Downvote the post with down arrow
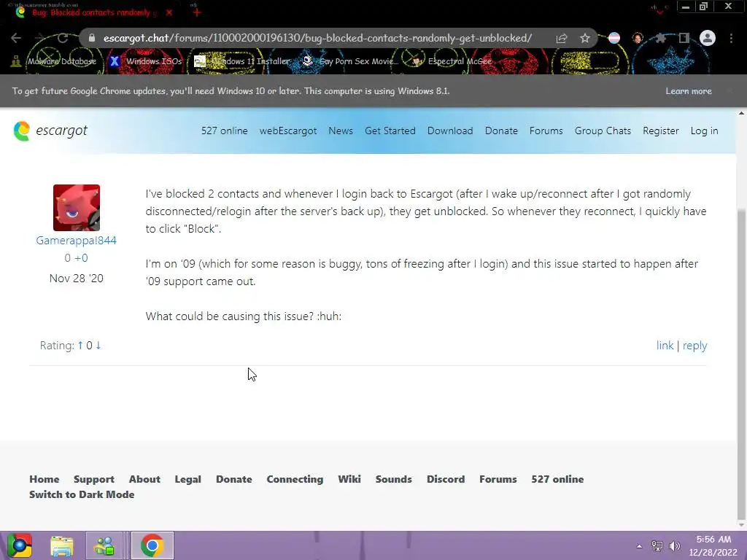Image resolution: width=747 pixels, height=560 pixels. point(98,345)
